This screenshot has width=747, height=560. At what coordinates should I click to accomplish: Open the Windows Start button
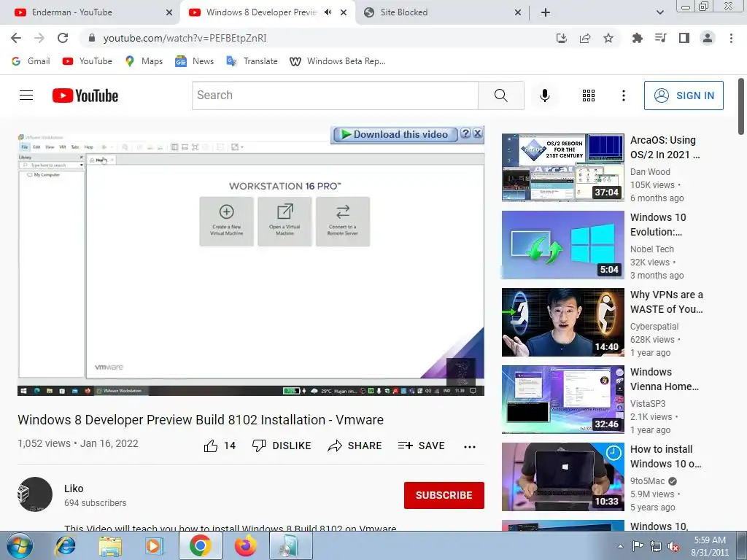(x=20, y=546)
